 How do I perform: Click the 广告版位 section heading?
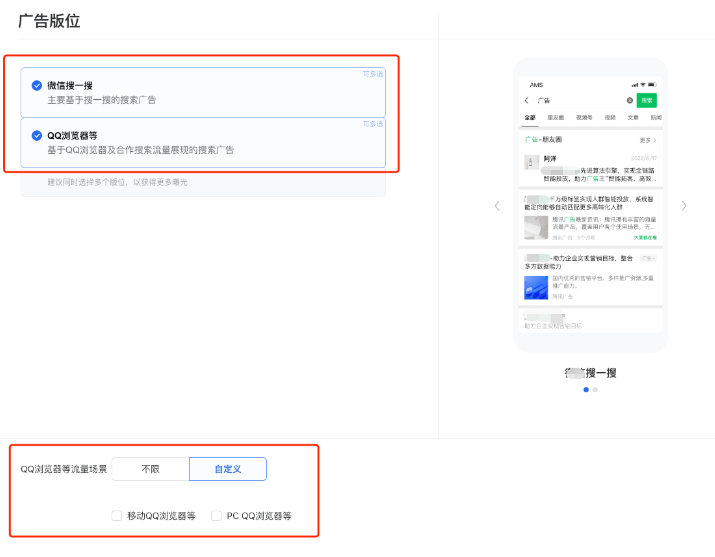[x=49, y=21]
